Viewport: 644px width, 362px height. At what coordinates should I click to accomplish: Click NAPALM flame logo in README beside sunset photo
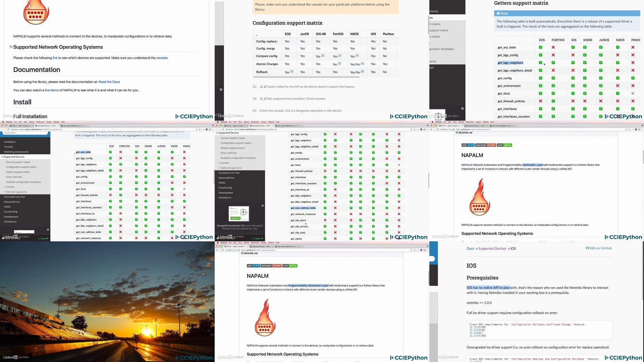[x=265, y=318]
